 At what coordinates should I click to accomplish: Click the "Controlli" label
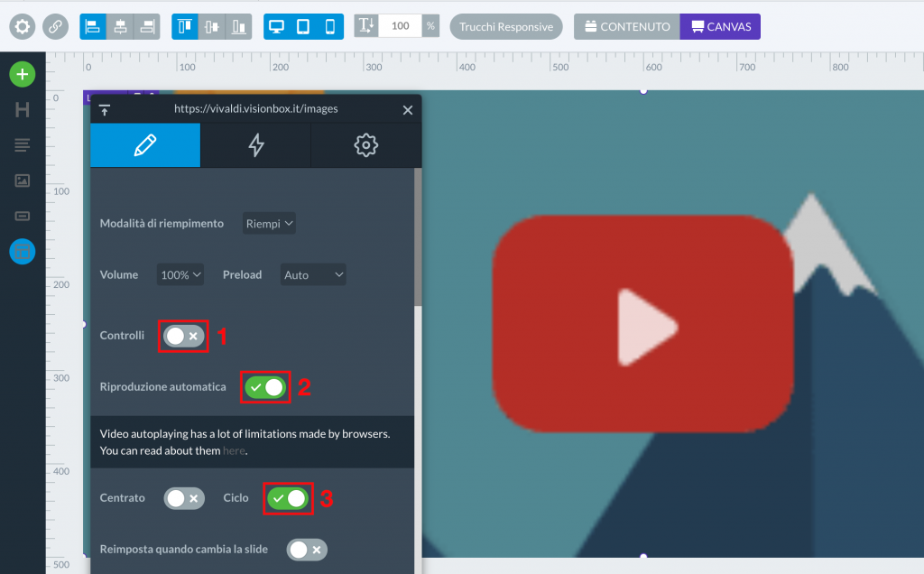(122, 336)
